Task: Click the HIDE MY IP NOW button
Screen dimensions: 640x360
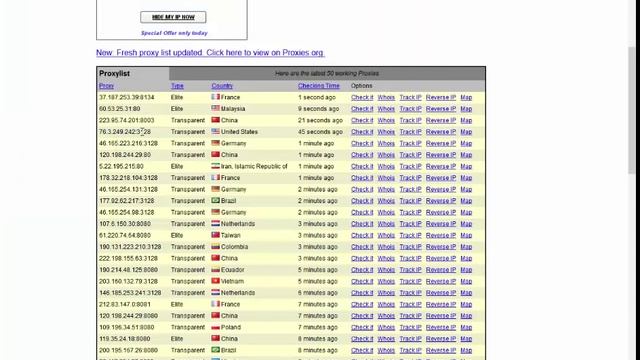Action: point(173,17)
